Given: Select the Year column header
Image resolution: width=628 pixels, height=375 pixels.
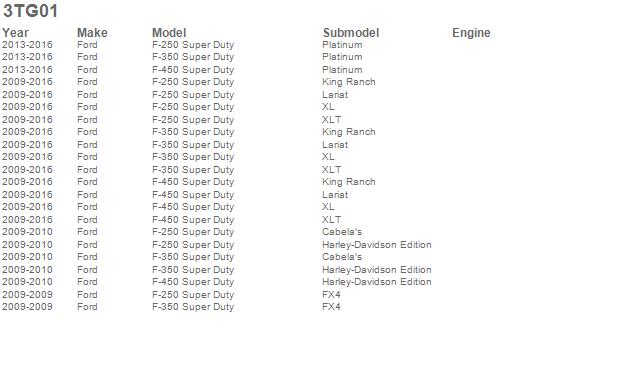Looking at the screenshot, I should [15, 33].
